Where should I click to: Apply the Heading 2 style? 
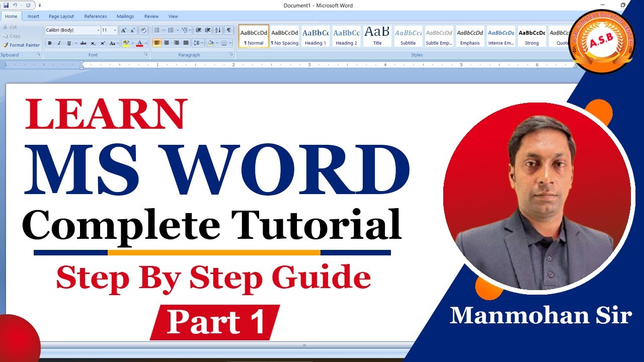click(346, 36)
